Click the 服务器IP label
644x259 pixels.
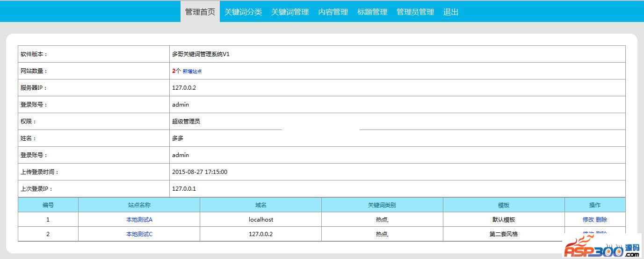34,88
